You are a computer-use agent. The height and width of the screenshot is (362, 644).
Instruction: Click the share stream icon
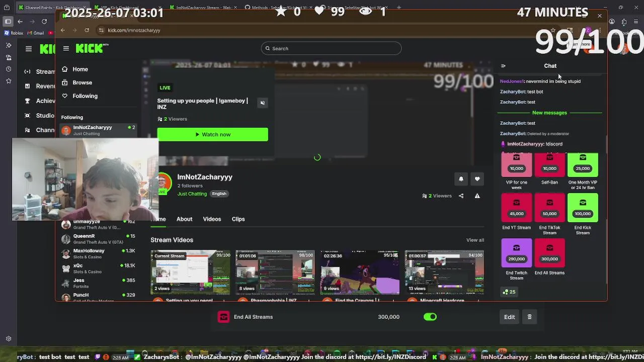pos(461,196)
